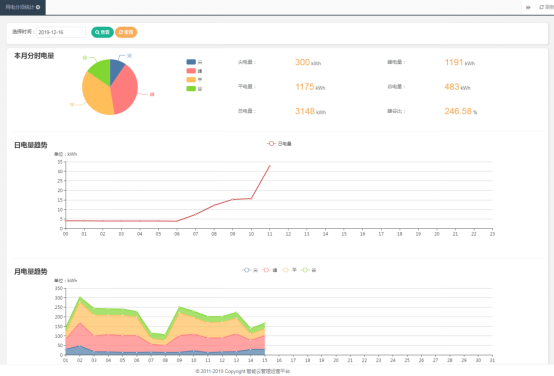
Task: Select the dark active page tab at top left
Action: (x=23, y=7)
